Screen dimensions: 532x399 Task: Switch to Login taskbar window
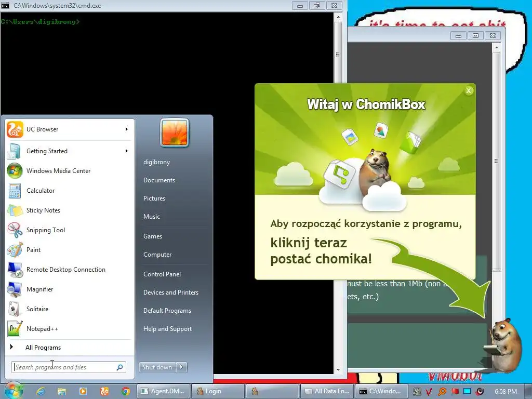click(x=218, y=391)
